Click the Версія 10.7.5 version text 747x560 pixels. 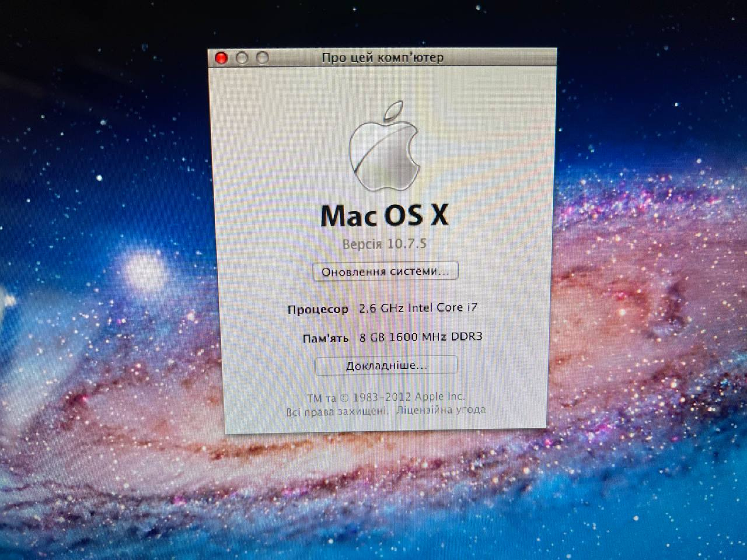pyautogui.click(x=385, y=244)
